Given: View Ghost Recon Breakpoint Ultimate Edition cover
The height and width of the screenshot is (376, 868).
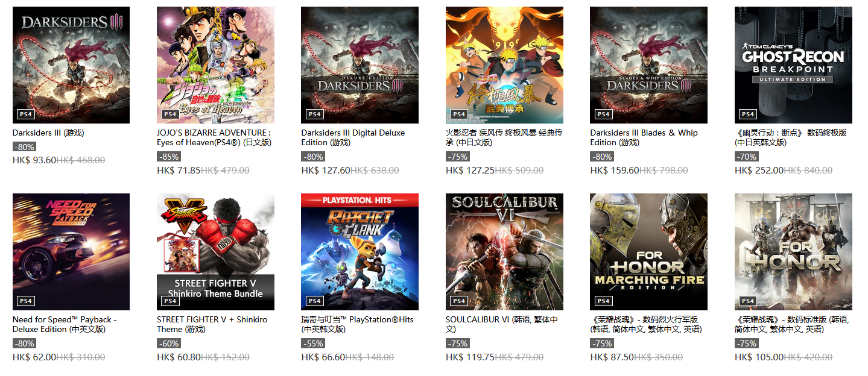Looking at the screenshot, I should [793, 65].
